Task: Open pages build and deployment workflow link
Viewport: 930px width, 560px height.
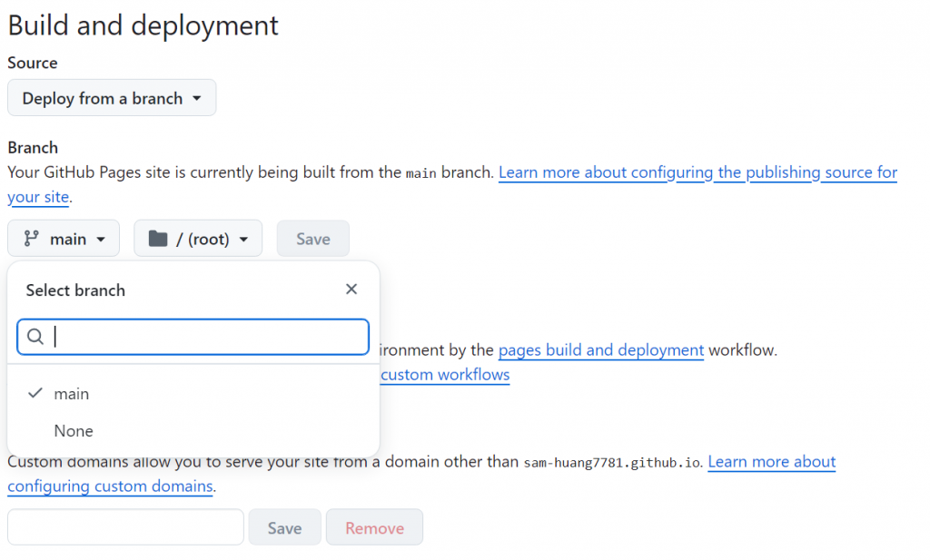Action: coord(600,349)
